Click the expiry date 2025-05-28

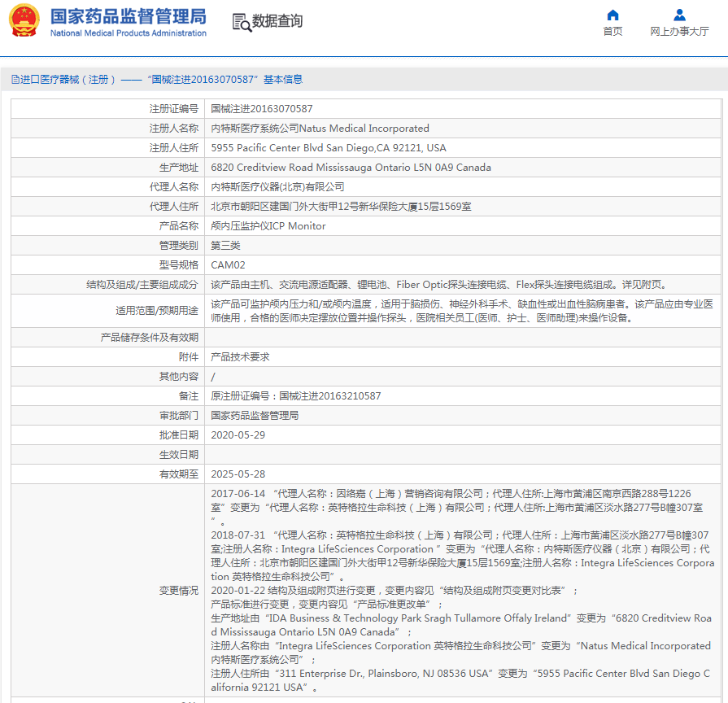pyautogui.click(x=238, y=474)
